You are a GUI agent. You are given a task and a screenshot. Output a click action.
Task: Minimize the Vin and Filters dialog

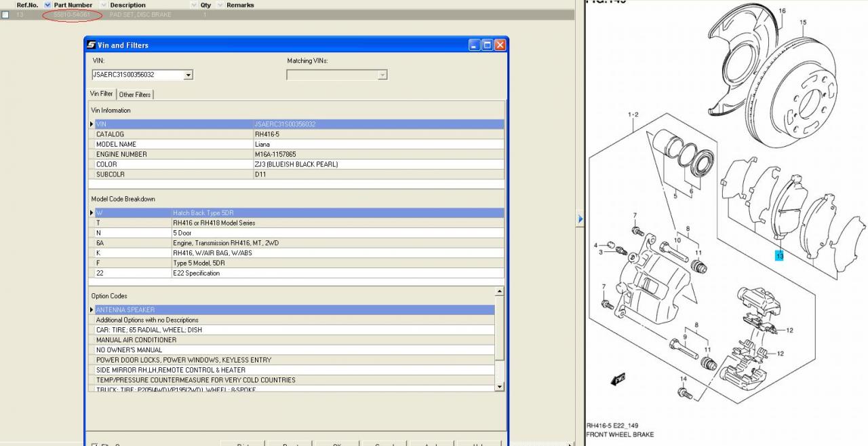click(475, 45)
